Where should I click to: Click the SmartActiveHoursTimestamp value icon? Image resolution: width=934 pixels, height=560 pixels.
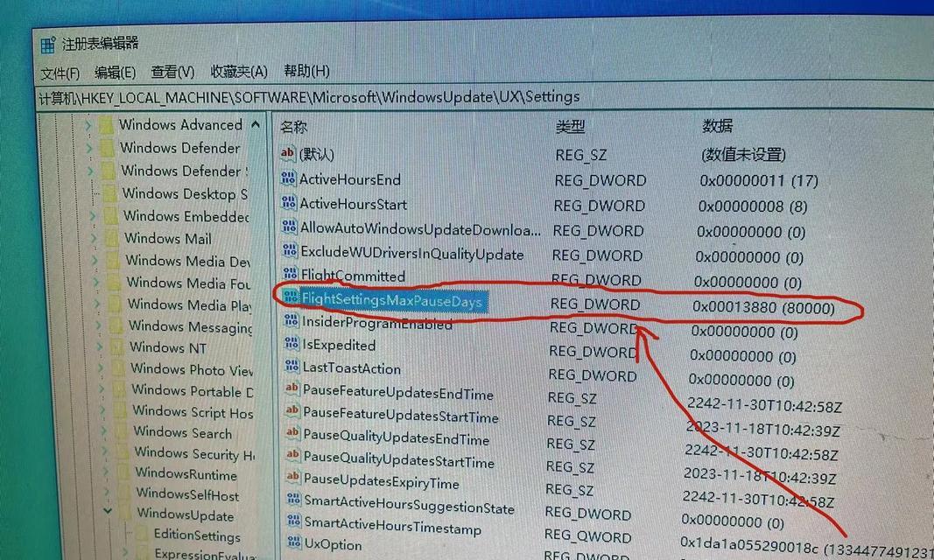click(x=294, y=521)
